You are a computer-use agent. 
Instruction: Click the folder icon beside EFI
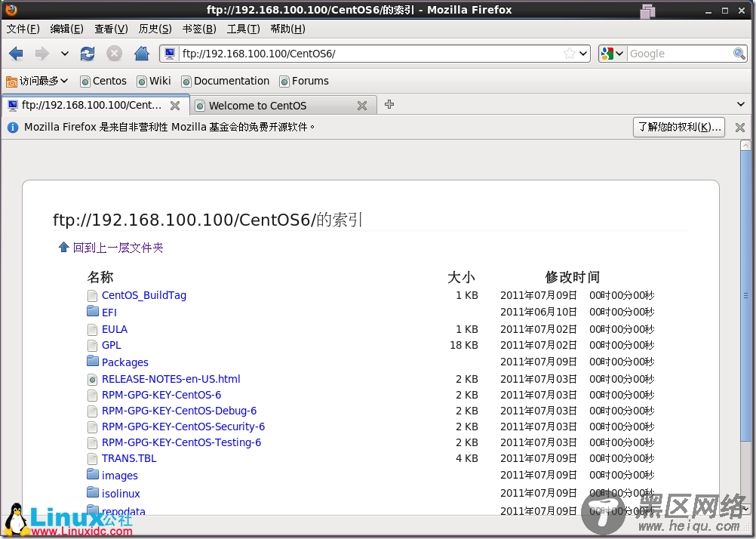click(93, 311)
